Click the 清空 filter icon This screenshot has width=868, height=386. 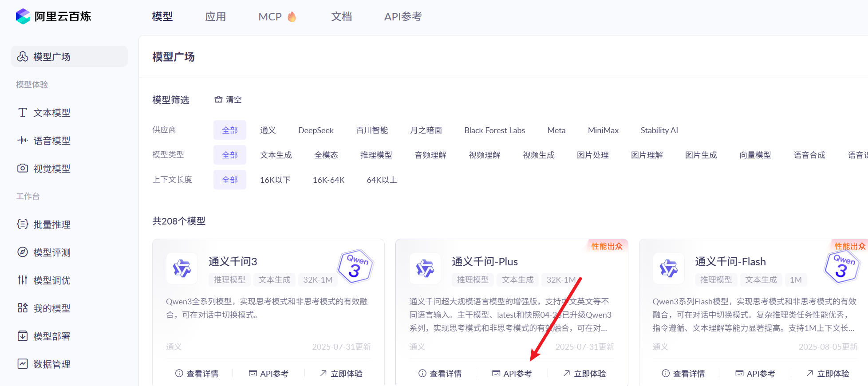coord(218,99)
